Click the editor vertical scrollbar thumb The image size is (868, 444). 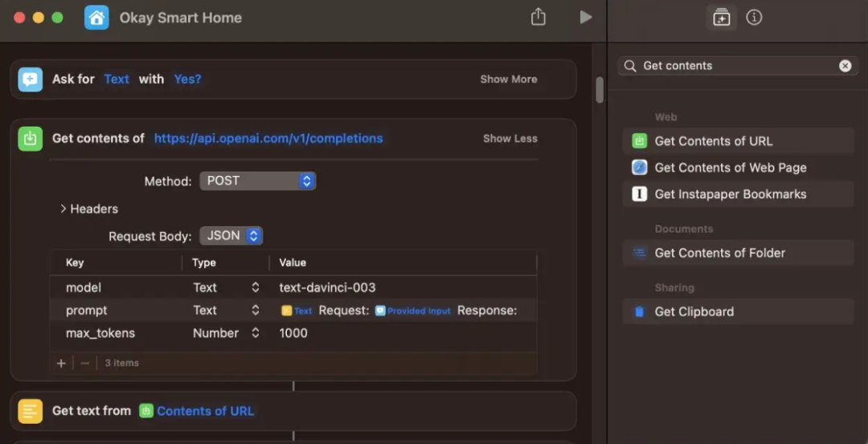pyautogui.click(x=600, y=90)
